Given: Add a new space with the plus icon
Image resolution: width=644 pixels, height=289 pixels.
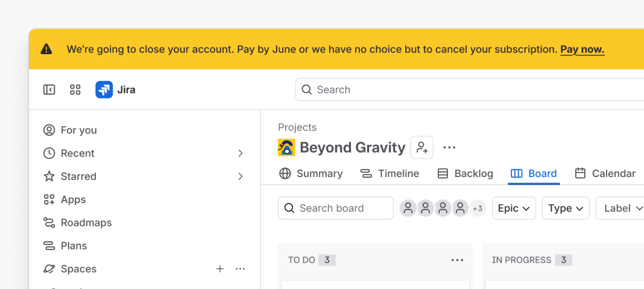Looking at the screenshot, I should tap(220, 269).
